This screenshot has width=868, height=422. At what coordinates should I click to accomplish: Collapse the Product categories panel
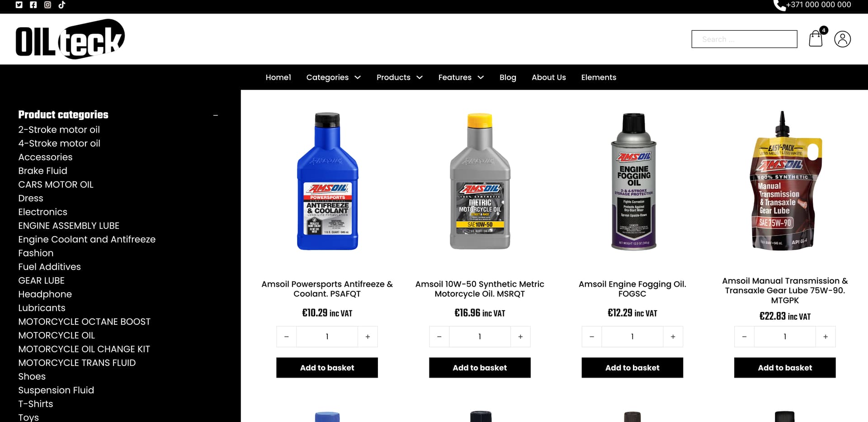pos(216,115)
